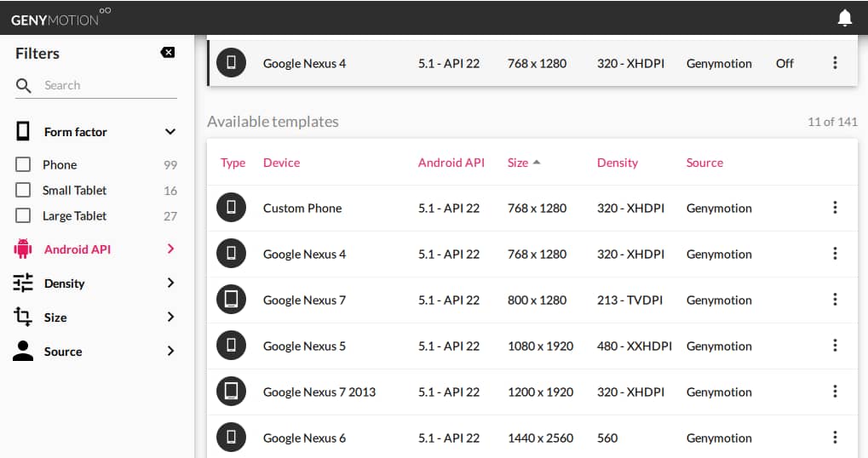
Task: Select the Google Nexus 5 template name
Action: tap(304, 346)
